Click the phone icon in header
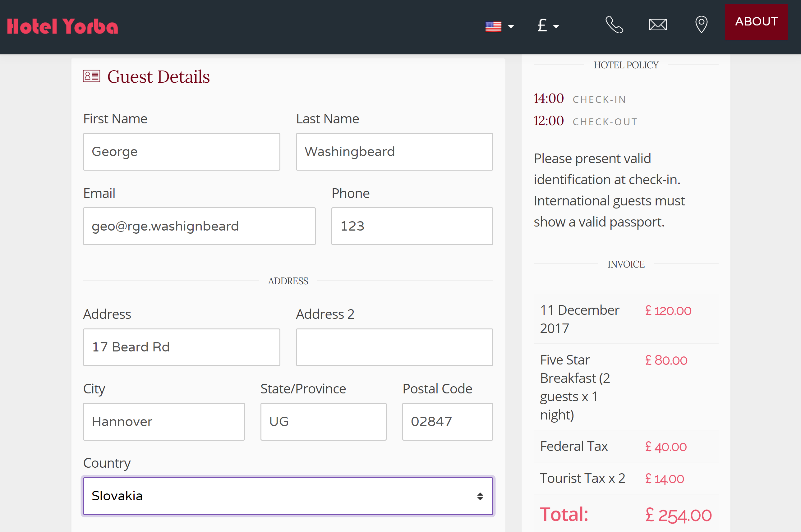The image size is (801, 532). (x=614, y=25)
